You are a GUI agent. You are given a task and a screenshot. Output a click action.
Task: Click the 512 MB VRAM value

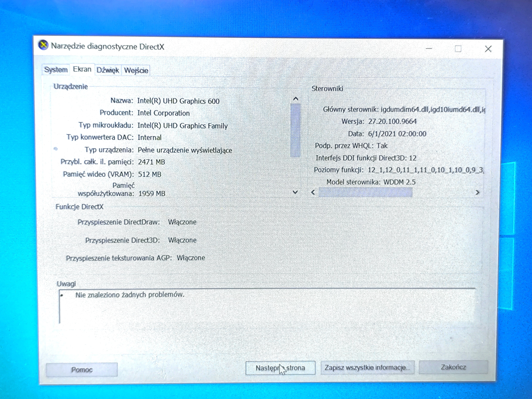149,174
